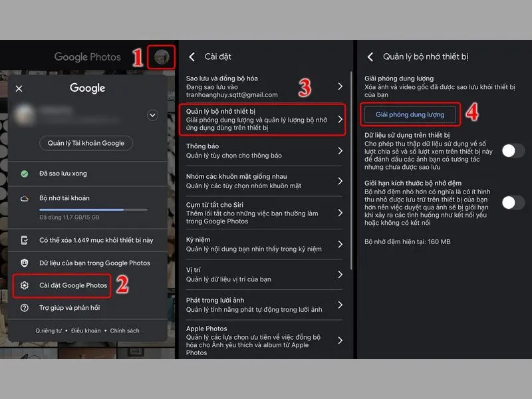Click the data shield icon

(25, 263)
